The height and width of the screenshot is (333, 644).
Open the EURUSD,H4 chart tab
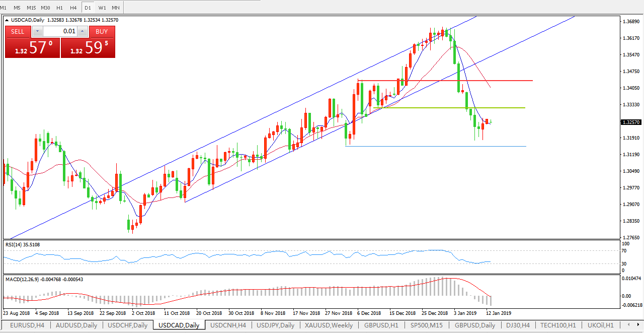27,325
